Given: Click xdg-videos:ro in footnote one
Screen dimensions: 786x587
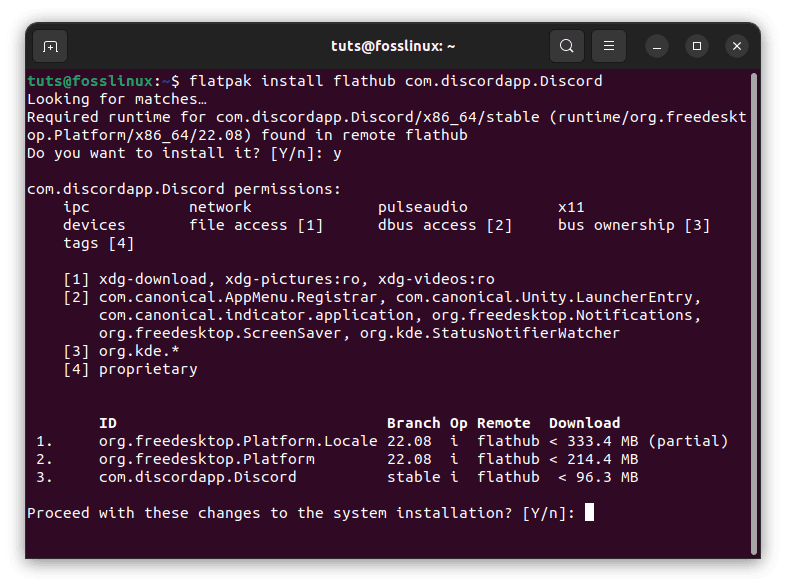Looking at the screenshot, I should (x=436, y=279).
